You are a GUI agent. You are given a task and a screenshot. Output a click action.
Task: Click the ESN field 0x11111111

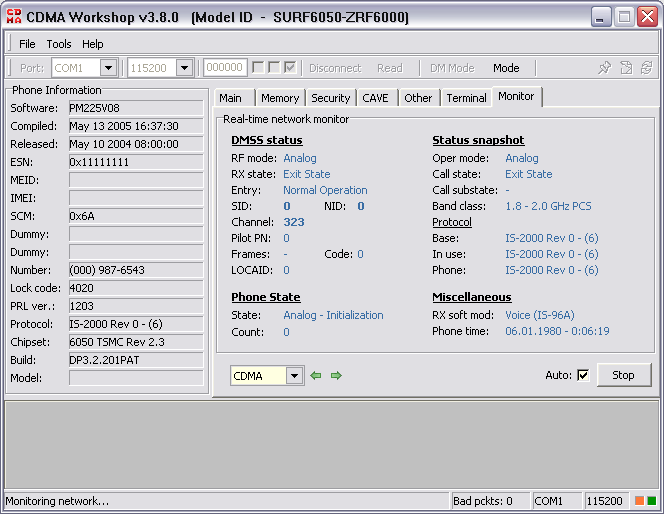coord(136,162)
